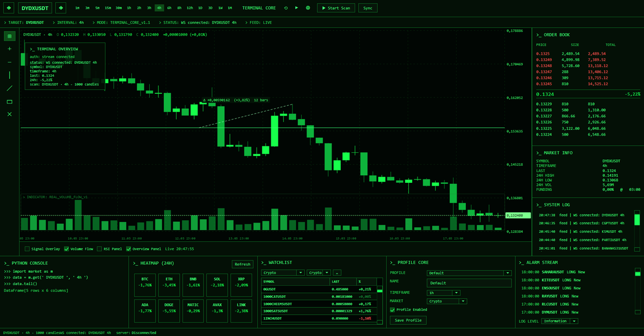This screenshot has width=644, height=336.
Task: Open the settings gear in top toolbar
Action: (308, 8)
